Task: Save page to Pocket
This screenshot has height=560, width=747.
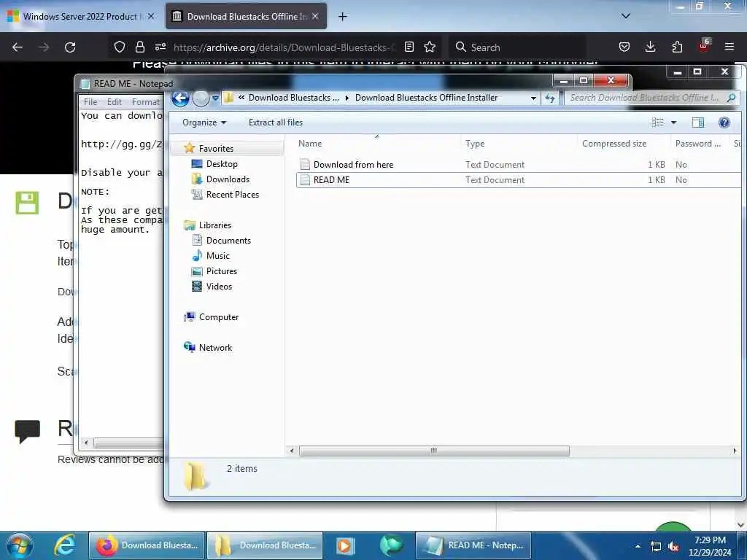Action: click(x=624, y=47)
